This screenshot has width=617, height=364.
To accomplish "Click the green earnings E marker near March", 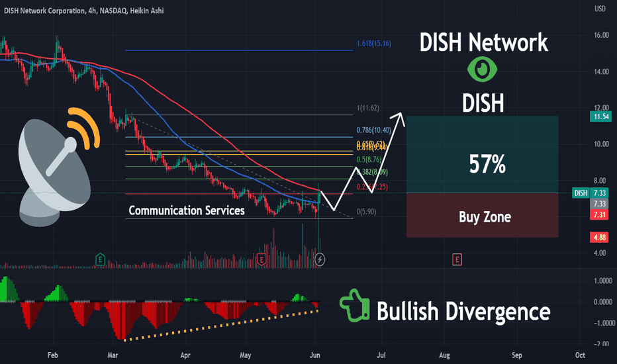I will [x=101, y=259].
